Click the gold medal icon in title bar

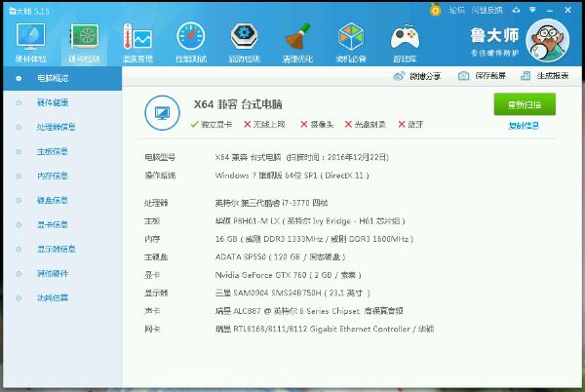pos(435,10)
